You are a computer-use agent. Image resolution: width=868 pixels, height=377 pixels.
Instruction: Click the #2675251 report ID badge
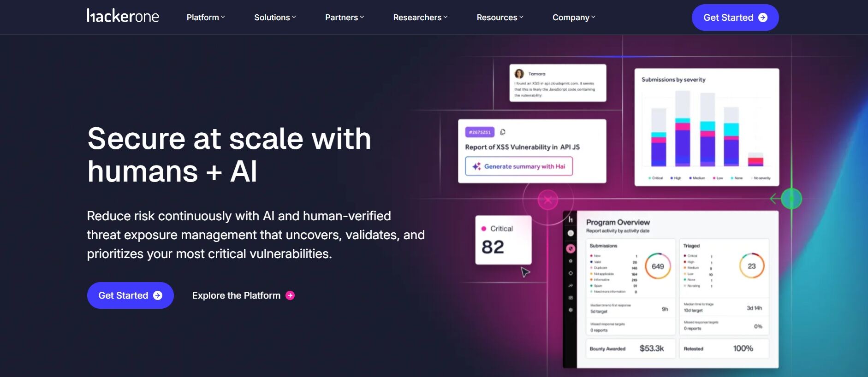click(480, 132)
